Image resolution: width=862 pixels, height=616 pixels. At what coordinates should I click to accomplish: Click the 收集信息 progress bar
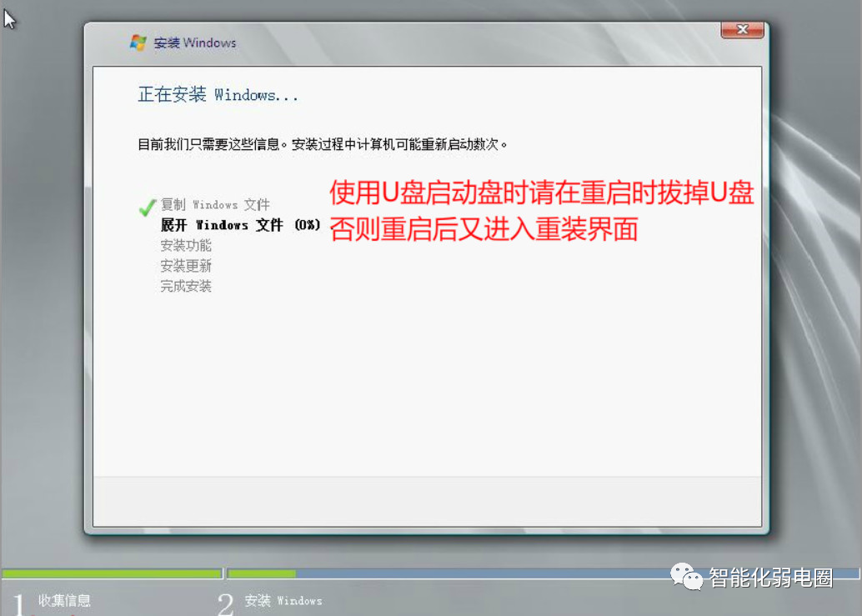113,573
